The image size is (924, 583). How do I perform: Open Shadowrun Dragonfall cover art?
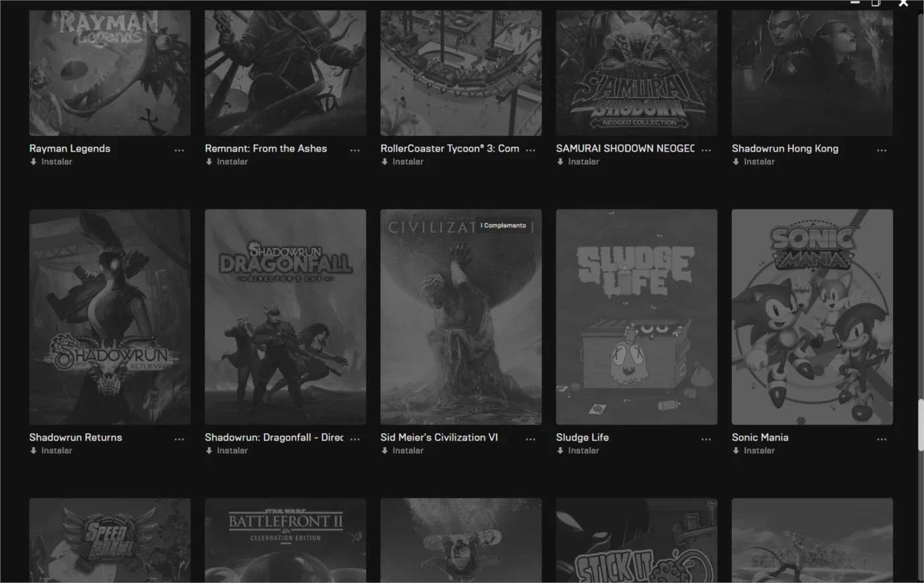point(285,317)
